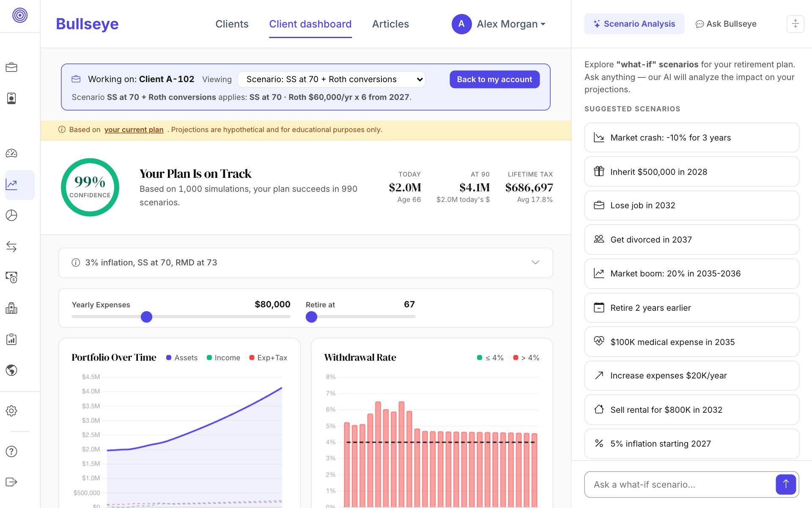Toggle Income series in chart legend
812x508 pixels.
[223, 358]
